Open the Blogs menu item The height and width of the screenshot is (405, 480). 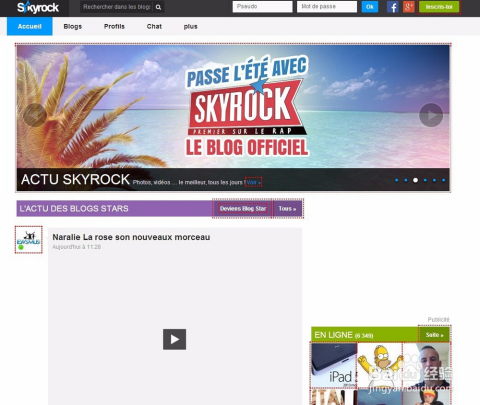click(x=73, y=26)
